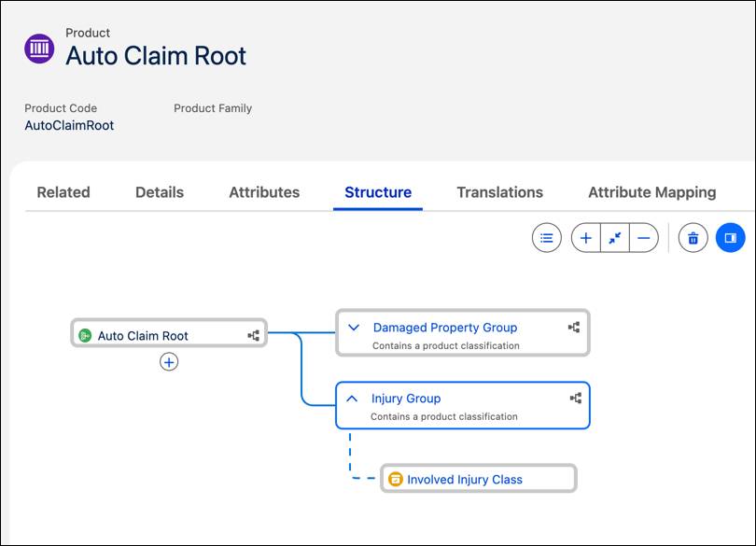The height and width of the screenshot is (546, 756).
Task: Click the green icon on Auto Claim Root node
Action: [x=85, y=336]
